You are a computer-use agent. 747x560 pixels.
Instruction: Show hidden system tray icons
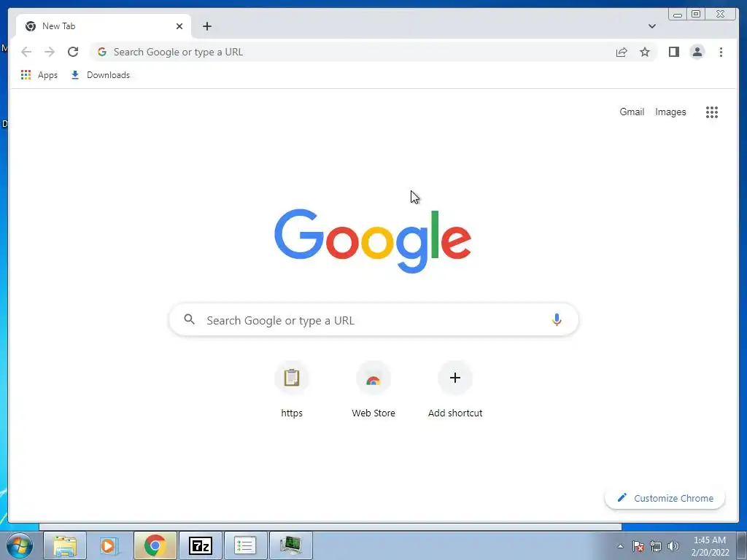tap(620, 546)
